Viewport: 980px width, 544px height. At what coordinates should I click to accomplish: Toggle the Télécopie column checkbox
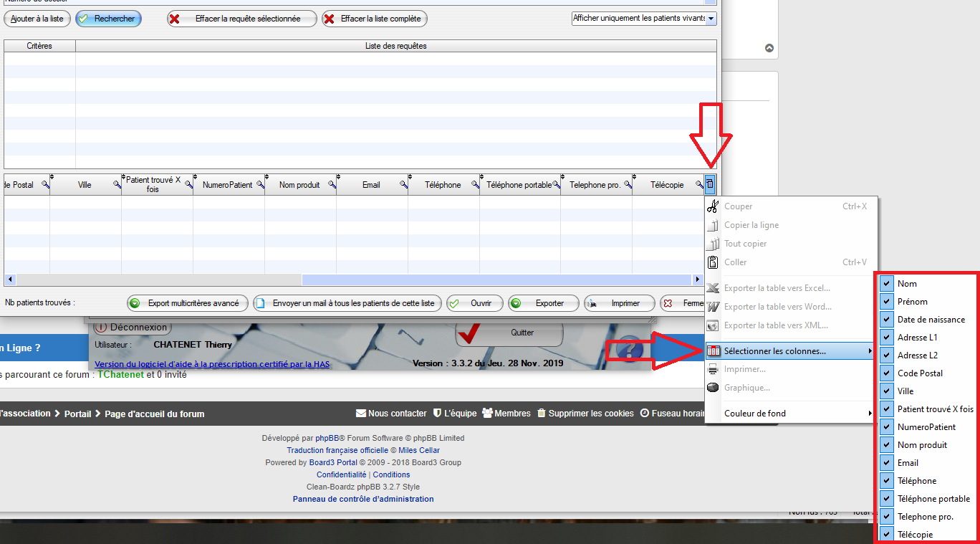[x=887, y=535]
